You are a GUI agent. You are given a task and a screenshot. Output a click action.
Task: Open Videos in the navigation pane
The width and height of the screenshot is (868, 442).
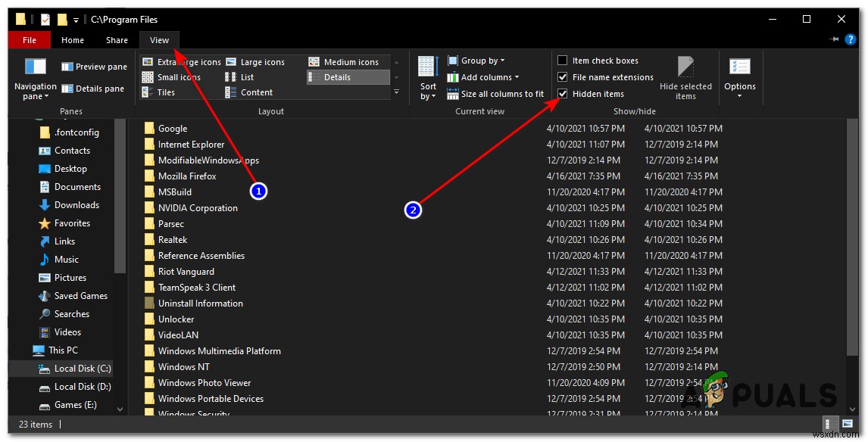coord(60,332)
